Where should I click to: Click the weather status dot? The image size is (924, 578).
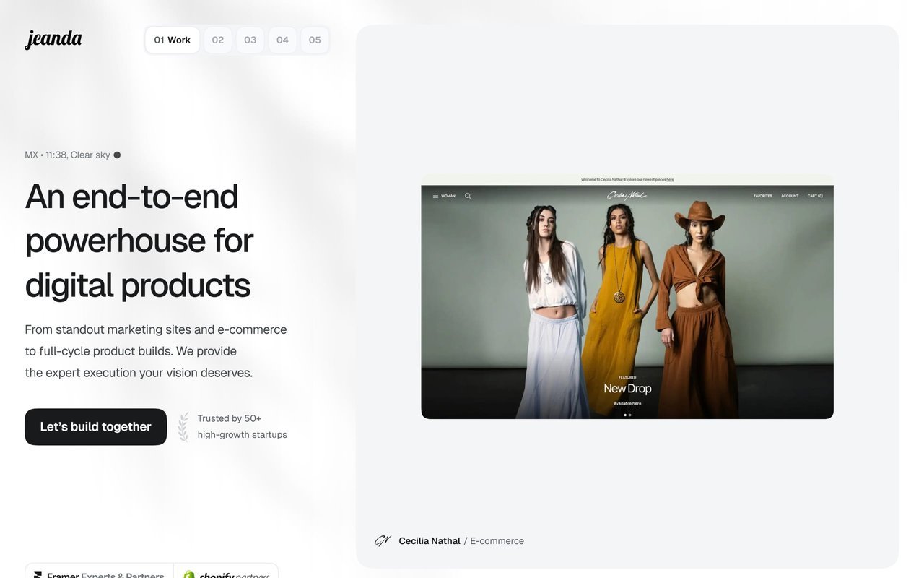pos(117,155)
